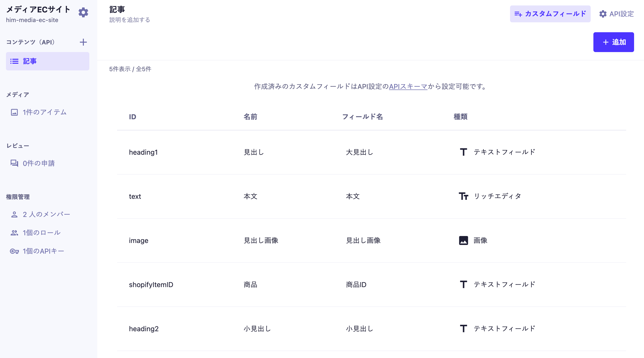Open API設定 gear tab
Screen dimensions: 644x358
coord(616,14)
